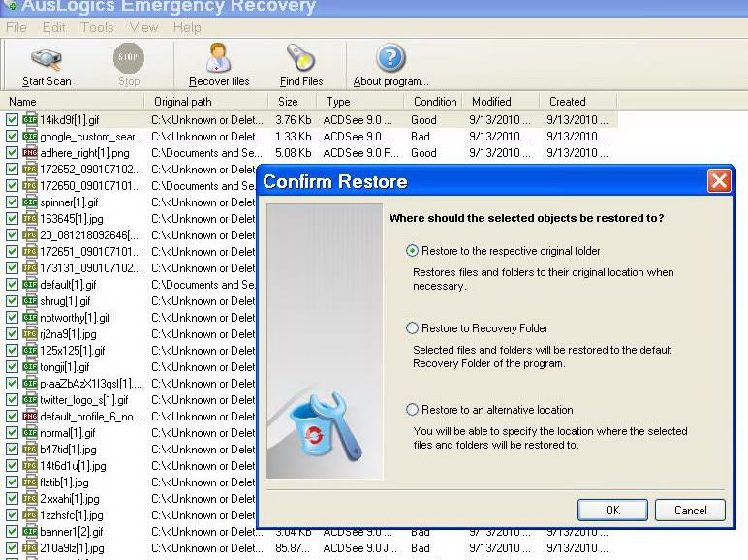Click GIF icon of default[1].gif
748x560 pixels.
(30, 285)
